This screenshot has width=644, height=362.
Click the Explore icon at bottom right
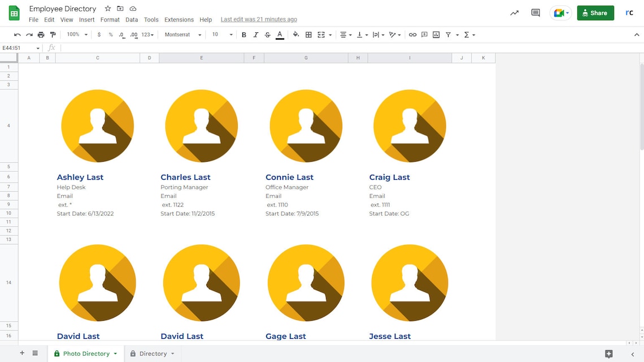[x=608, y=354]
